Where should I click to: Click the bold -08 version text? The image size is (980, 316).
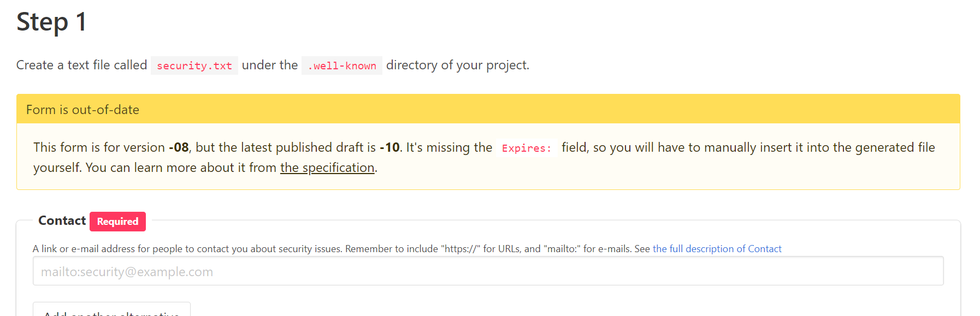point(179,147)
